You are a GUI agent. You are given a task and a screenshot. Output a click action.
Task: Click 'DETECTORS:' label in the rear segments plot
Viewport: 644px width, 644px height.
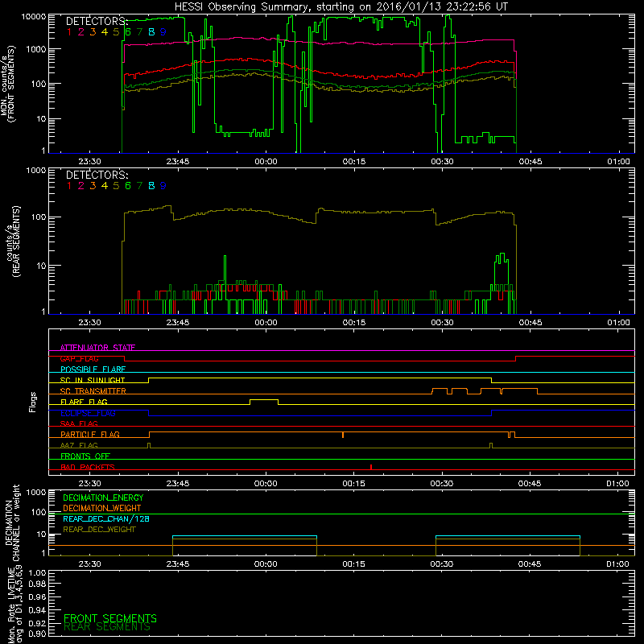(97, 175)
